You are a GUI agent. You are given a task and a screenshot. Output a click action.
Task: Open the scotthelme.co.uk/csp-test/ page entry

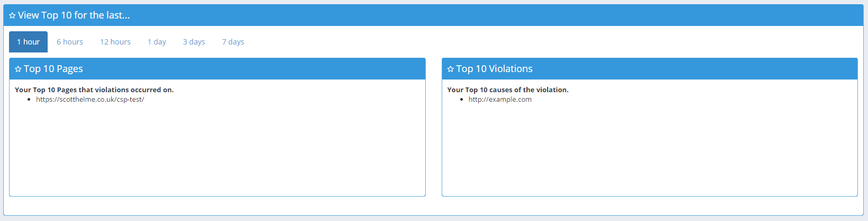pos(90,100)
